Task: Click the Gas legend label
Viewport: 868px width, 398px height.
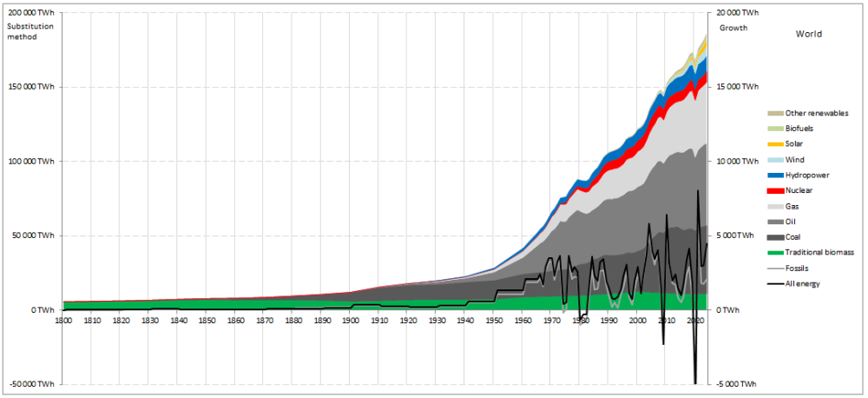Action: coord(792,206)
